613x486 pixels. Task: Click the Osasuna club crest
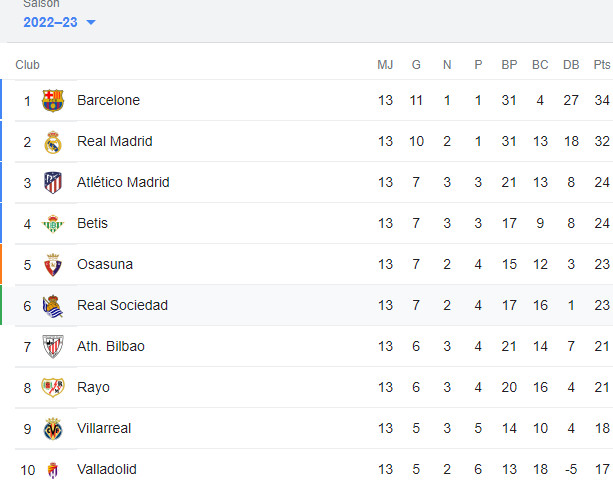click(x=53, y=265)
